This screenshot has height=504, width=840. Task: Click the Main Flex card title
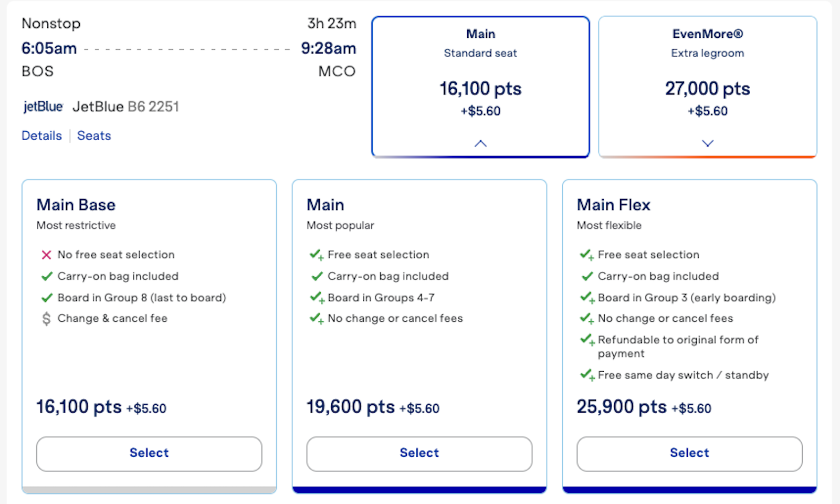(614, 205)
